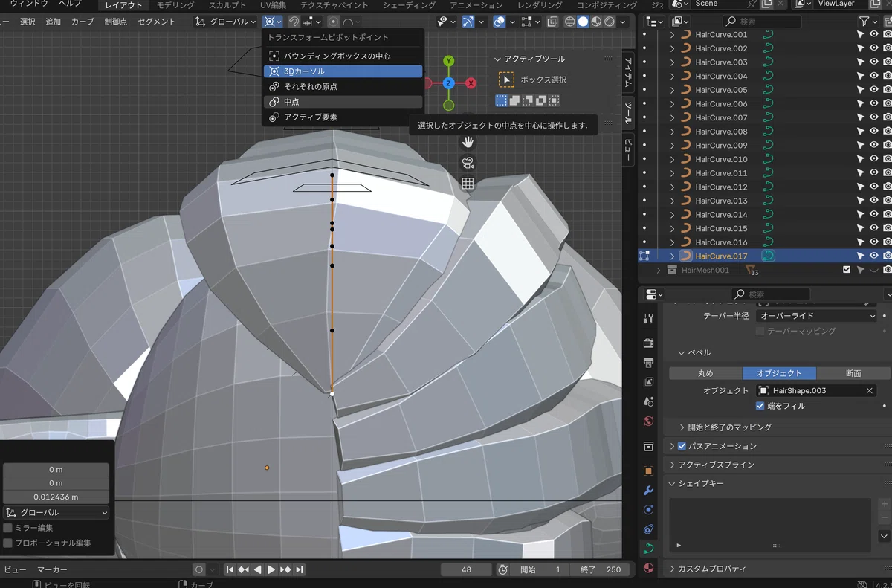
Task: Select HairCurve.005 in the outliner
Action: point(721,90)
